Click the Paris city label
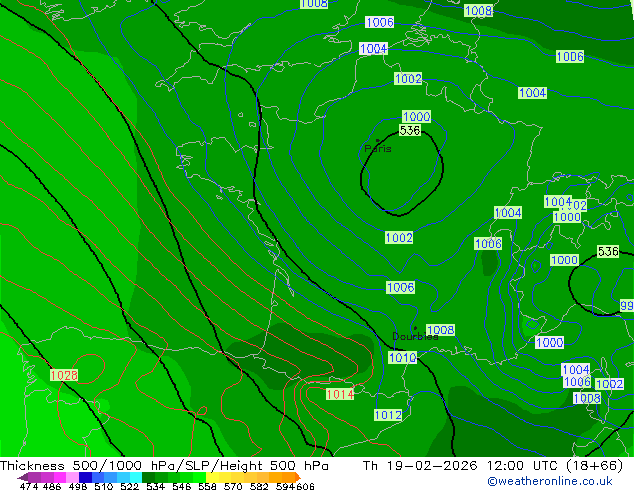634x490 pixels. click(x=378, y=148)
